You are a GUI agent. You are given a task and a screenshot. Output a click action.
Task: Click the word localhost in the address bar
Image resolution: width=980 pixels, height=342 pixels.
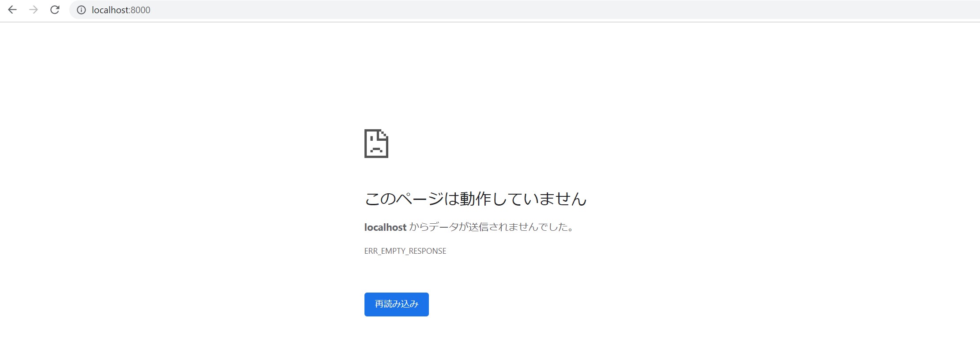coord(110,10)
